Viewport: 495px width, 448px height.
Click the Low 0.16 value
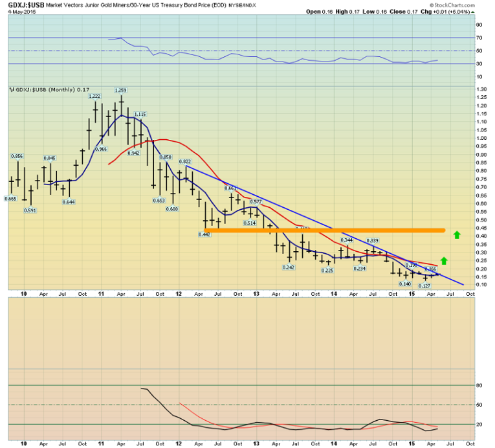tap(375, 12)
